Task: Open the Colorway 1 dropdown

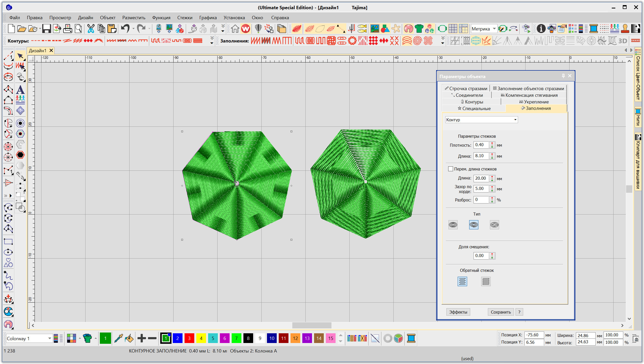Action: click(50, 338)
